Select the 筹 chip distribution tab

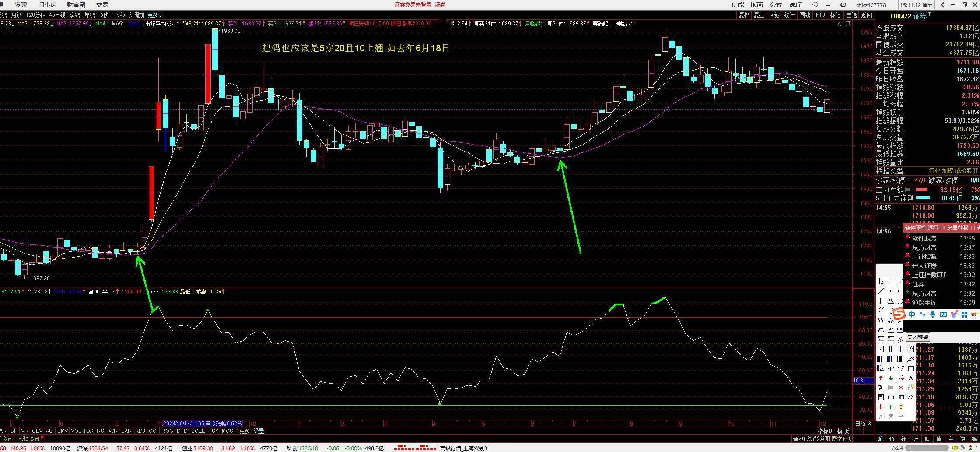pyautogui.click(x=974, y=439)
